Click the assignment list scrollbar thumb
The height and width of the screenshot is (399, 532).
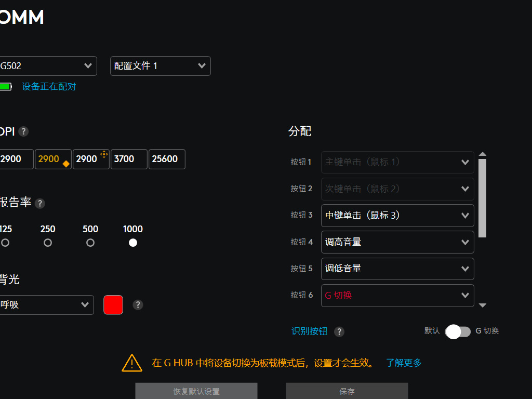coord(483,198)
